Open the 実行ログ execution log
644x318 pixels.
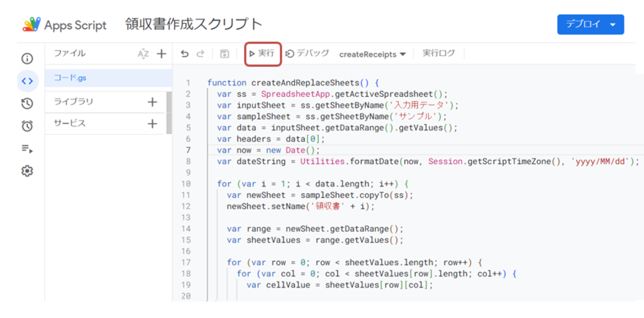(438, 54)
